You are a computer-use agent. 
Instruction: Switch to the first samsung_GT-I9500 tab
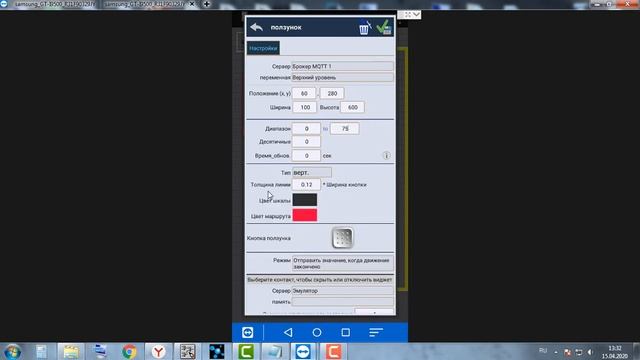54,4
